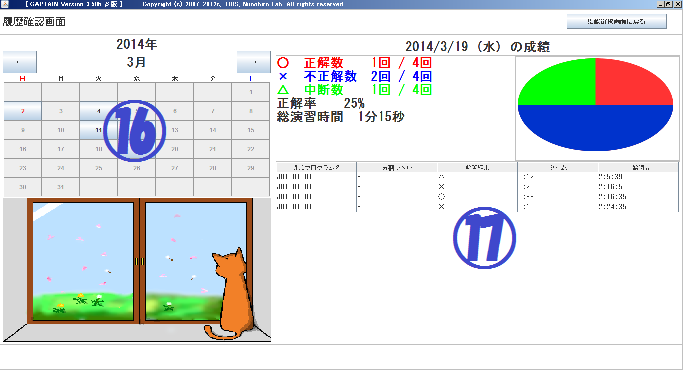Minimize the CAPTAIN application window
Screen dimensions: 683x370
click(661, 4)
